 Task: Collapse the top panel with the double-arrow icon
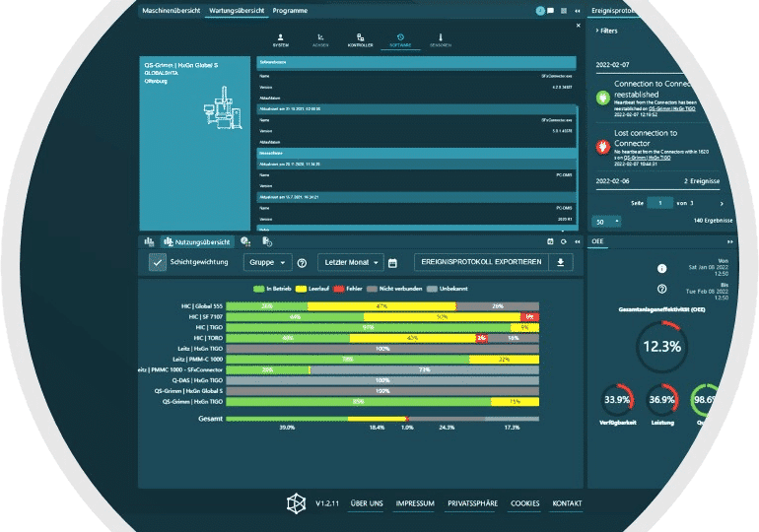coord(578,11)
